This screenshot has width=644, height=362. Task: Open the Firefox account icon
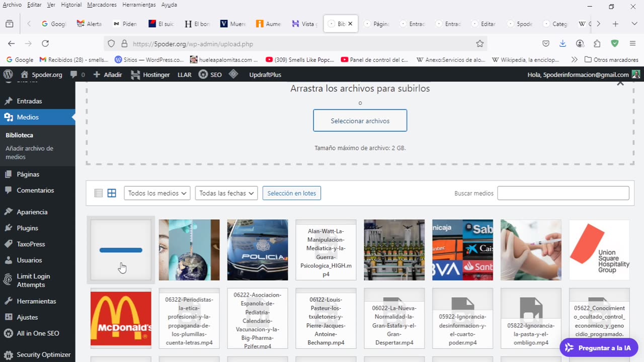coord(580,44)
